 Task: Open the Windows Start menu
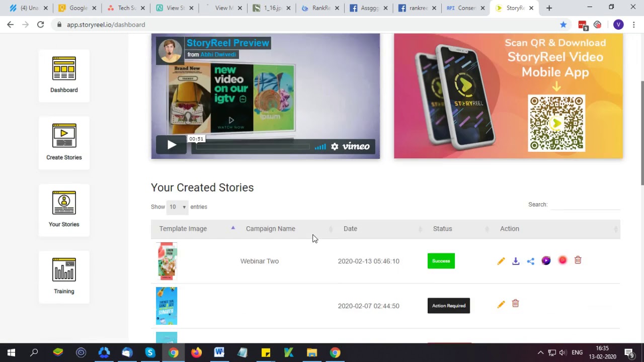pyautogui.click(x=11, y=352)
